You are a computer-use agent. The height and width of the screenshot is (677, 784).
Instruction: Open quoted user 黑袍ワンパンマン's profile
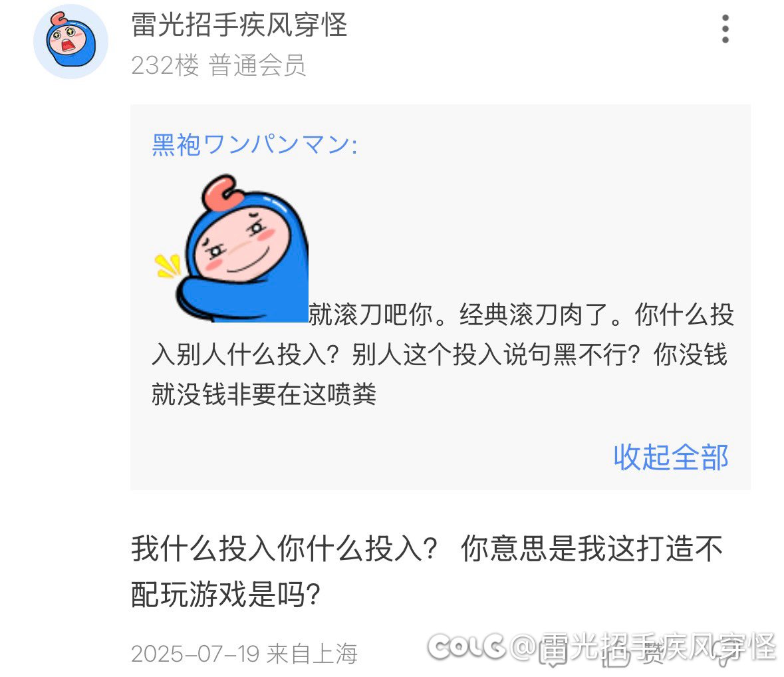(x=255, y=144)
